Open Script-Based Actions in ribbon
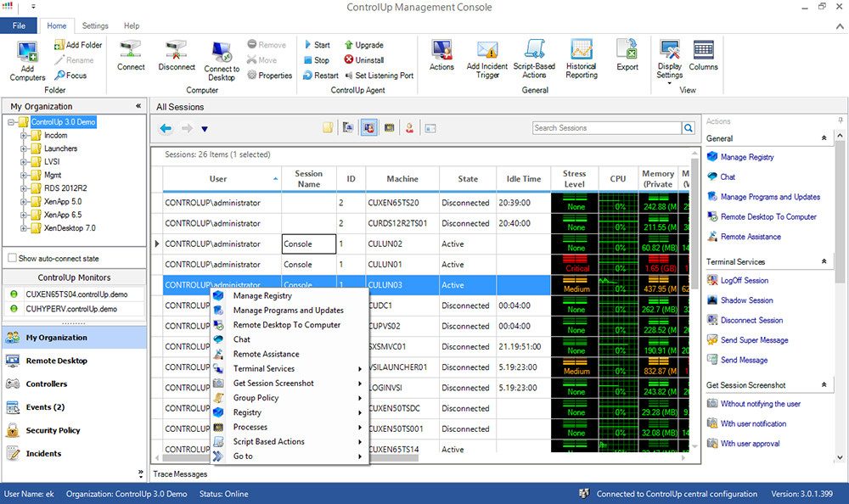This screenshot has width=849, height=504. tap(534, 59)
